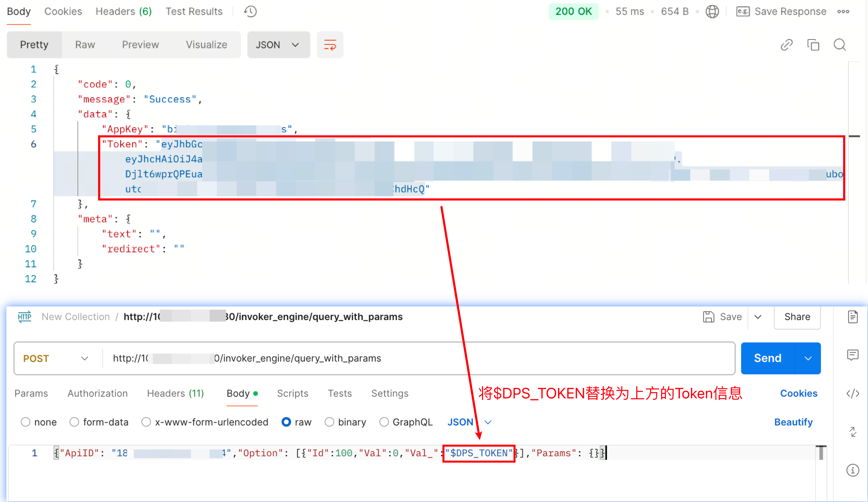The width and height of the screenshot is (868, 502).
Task: Click the "redirect" line in response
Action: point(143,249)
